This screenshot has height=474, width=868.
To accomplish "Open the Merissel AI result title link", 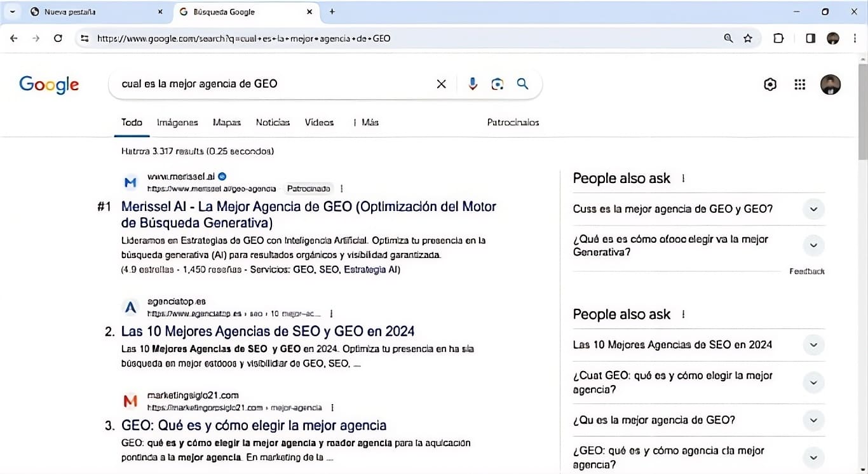I will coord(308,215).
